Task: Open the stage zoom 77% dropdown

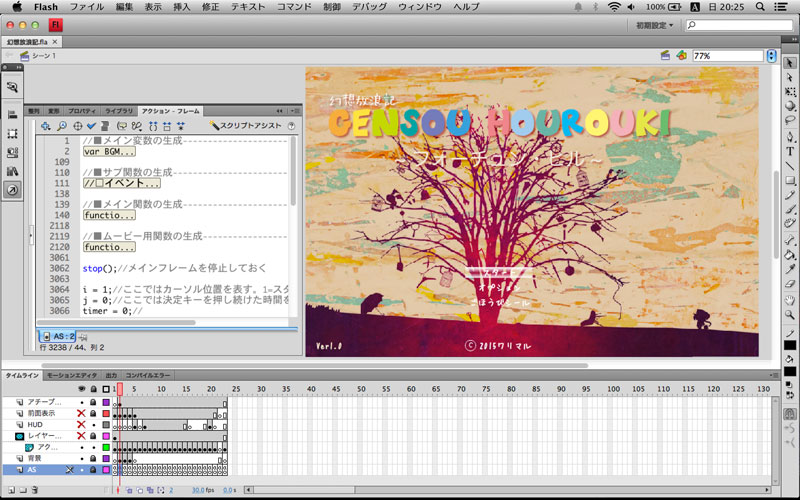Action: click(771, 56)
